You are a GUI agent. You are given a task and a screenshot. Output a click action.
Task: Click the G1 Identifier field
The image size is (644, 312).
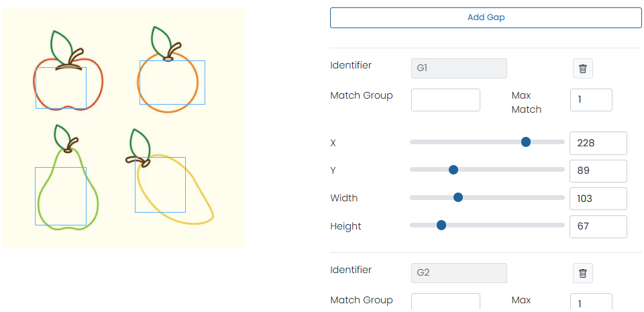[x=459, y=68]
